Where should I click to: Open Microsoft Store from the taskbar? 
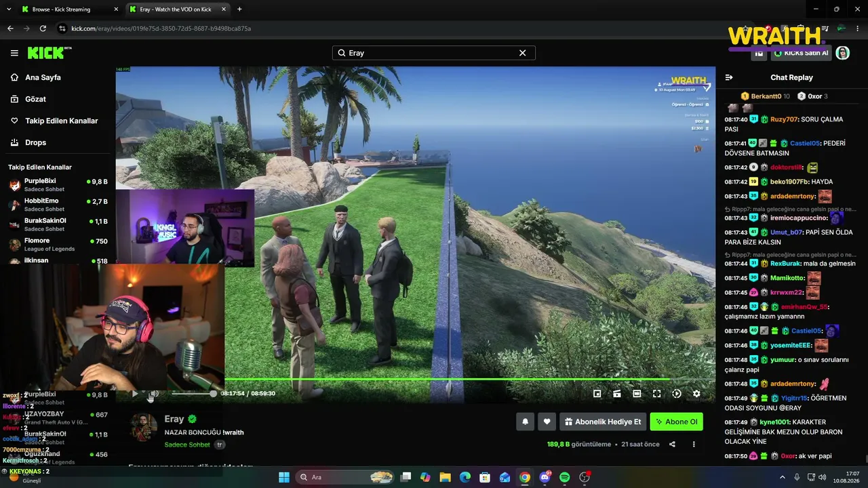pos(485,477)
